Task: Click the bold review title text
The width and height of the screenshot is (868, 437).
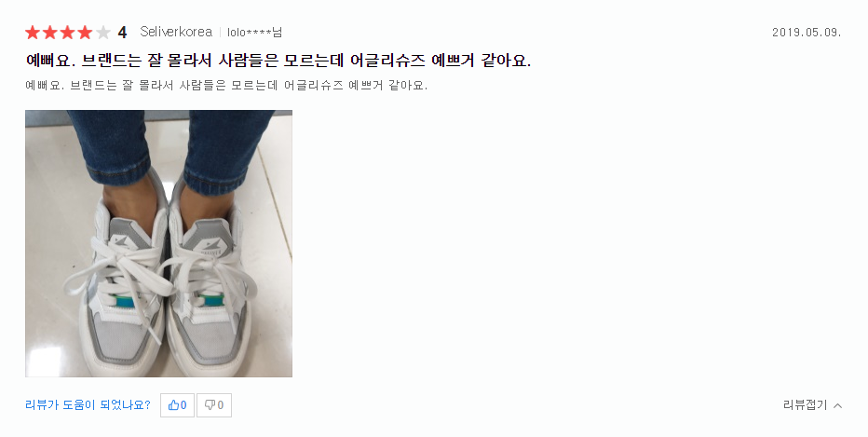Action: [278, 61]
